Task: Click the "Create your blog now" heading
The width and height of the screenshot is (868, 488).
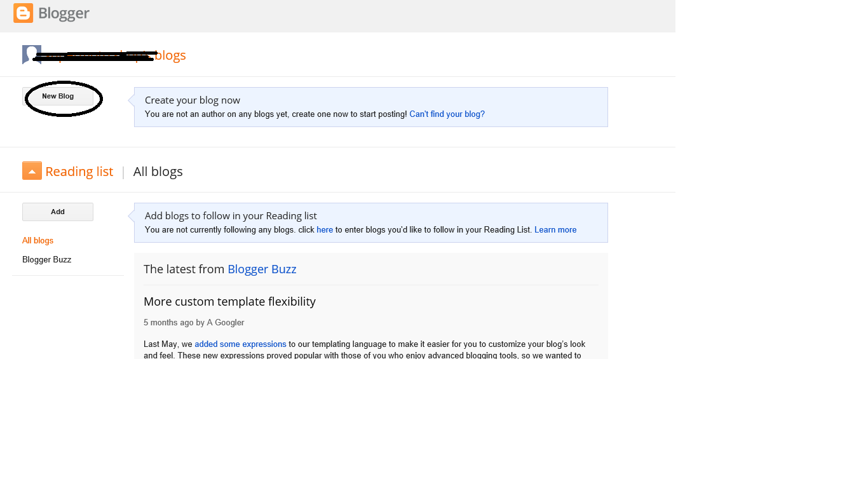Action: coord(193,100)
